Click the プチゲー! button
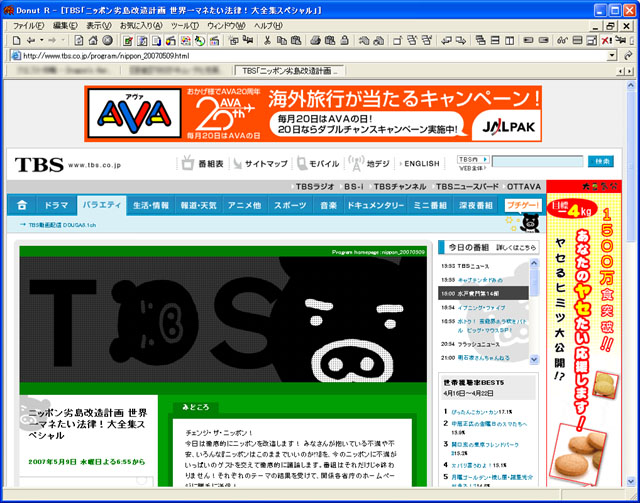Image resolution: width=640 pixels, height=503 pixels. point(523,205)
